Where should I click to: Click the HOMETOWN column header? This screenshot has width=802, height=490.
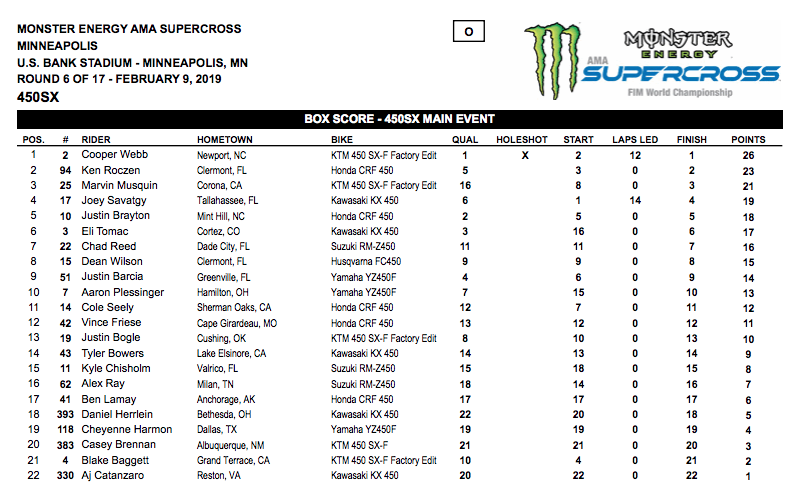[225, 140]
